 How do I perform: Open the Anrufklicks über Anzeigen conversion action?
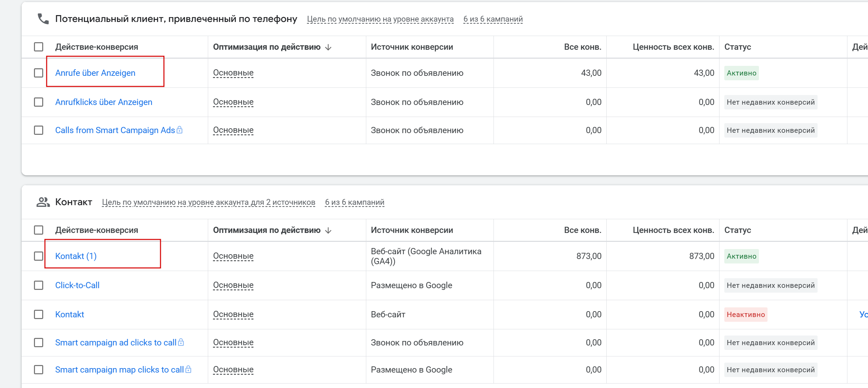pos(104,102)
